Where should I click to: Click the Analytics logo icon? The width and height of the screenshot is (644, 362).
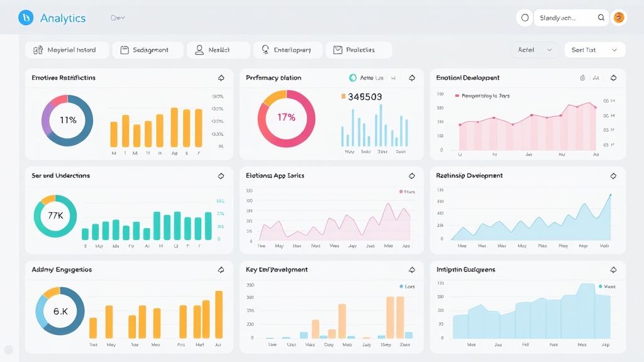click(x=25, y=18)
